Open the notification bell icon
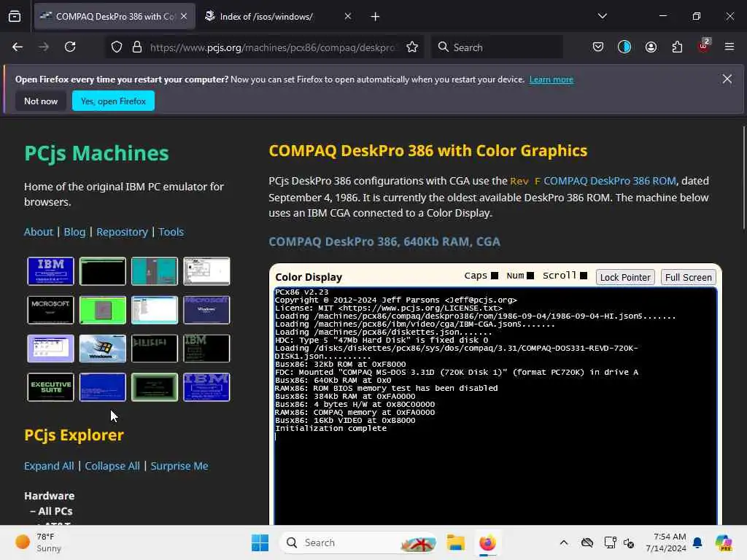The height and width of the screenshot is (560, 747). tap(697, 542)
